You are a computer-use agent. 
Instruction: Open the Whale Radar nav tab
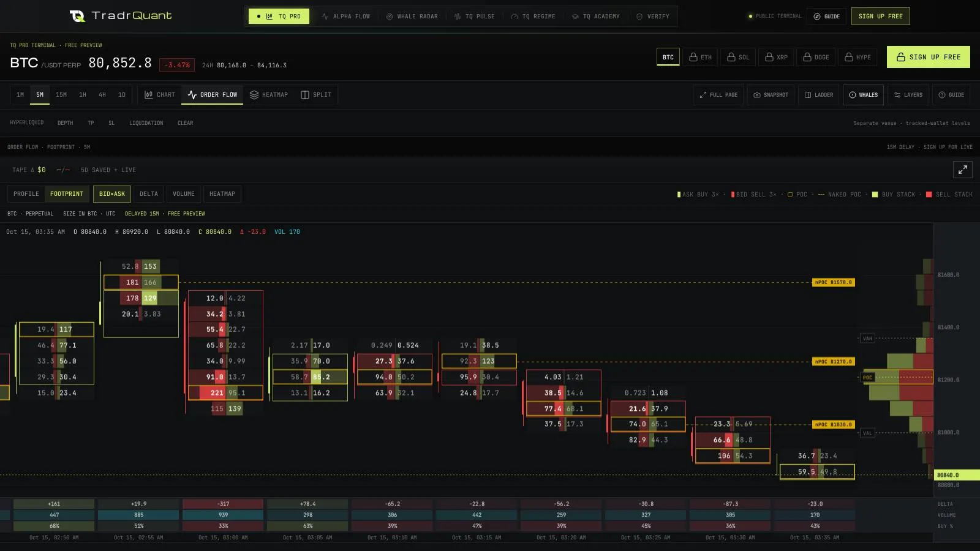tap(412, 17)
